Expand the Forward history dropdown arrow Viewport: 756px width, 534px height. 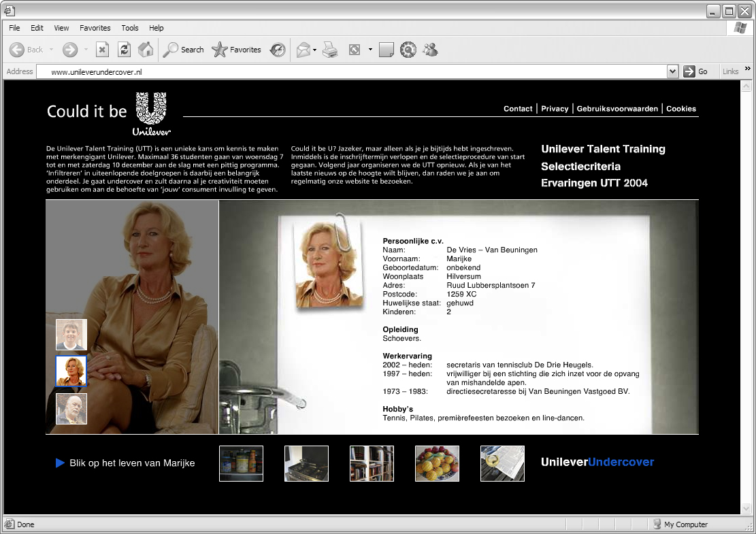[86, 50]
